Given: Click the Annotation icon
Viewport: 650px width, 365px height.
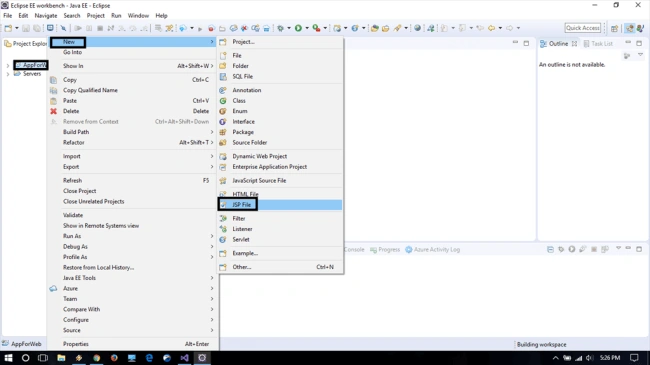Looking at the screenshot, I should pos(223,90).
